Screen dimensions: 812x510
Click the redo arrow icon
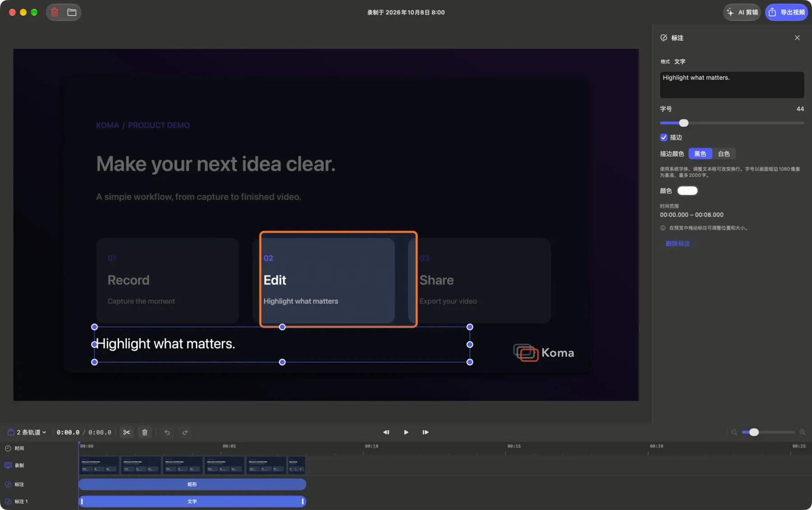(185, 432)
